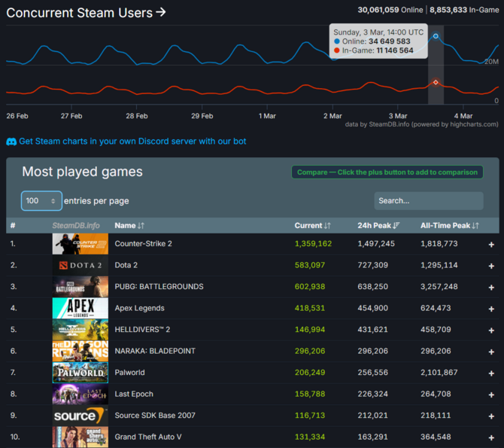Add Grand Theft Auto V via plus icon
Viewport: 504px width, 448px height.
491,437
